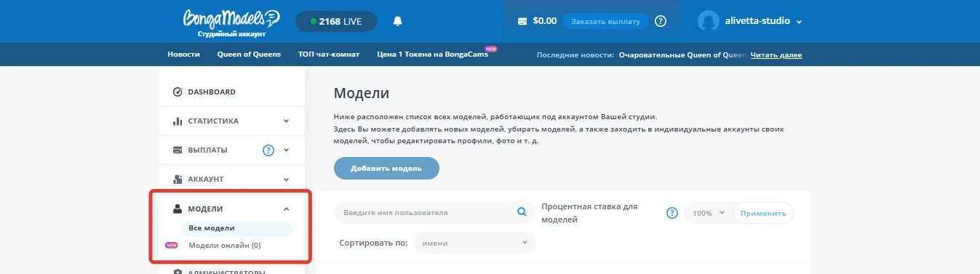Click the latest news headline text
The height and width of the screenshot is (274, 980).
683,55
